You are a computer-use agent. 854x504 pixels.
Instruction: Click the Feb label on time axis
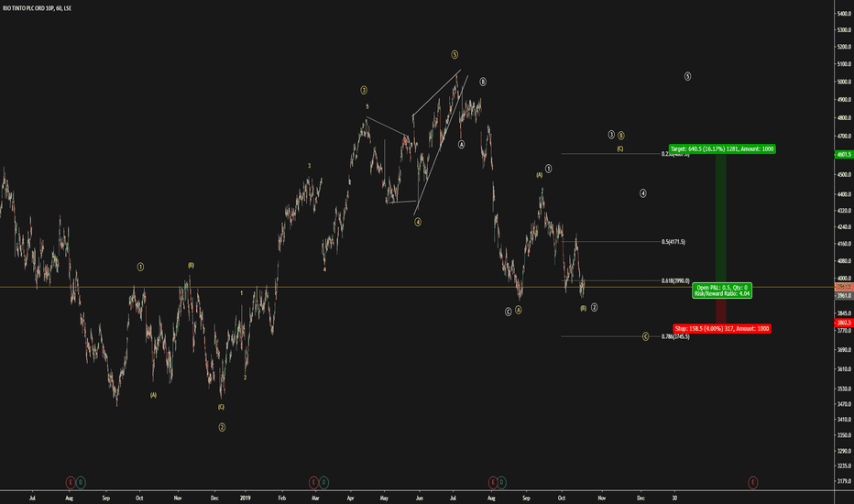click(x=281, y=498)
